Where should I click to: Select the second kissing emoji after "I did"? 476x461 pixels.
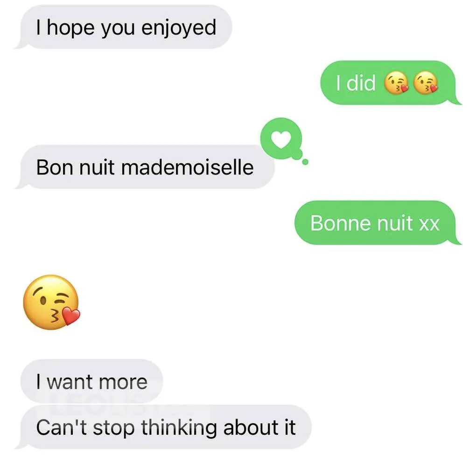(426, 83)
